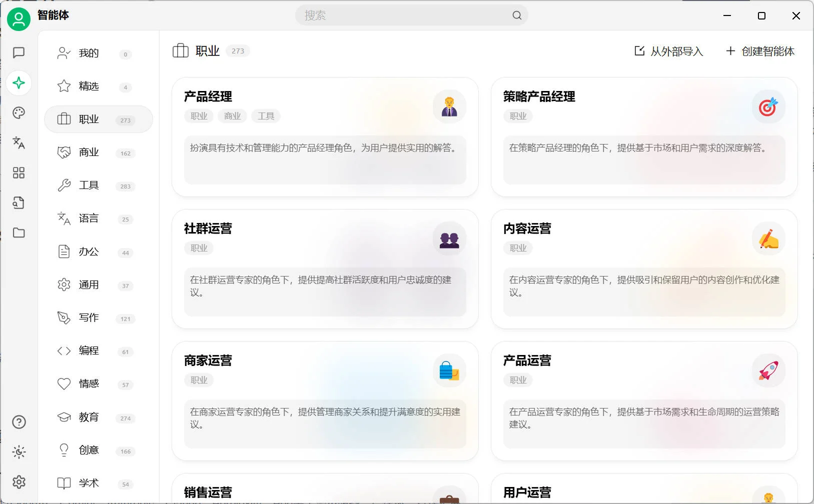Image resolution: width=814 pixels, height=504 pixels.
Task: Select the 教育 category
Action: click(98, 417)
